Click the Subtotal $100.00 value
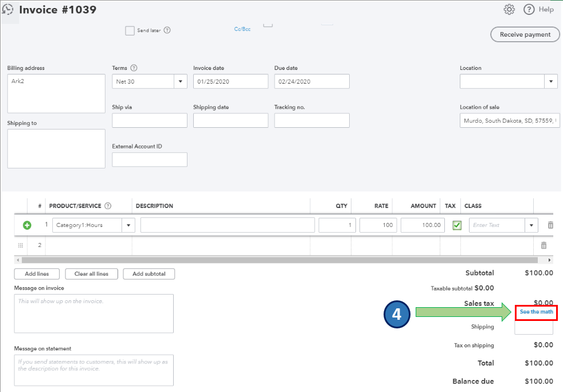This screenshot has height=392, width=563. 538,273
